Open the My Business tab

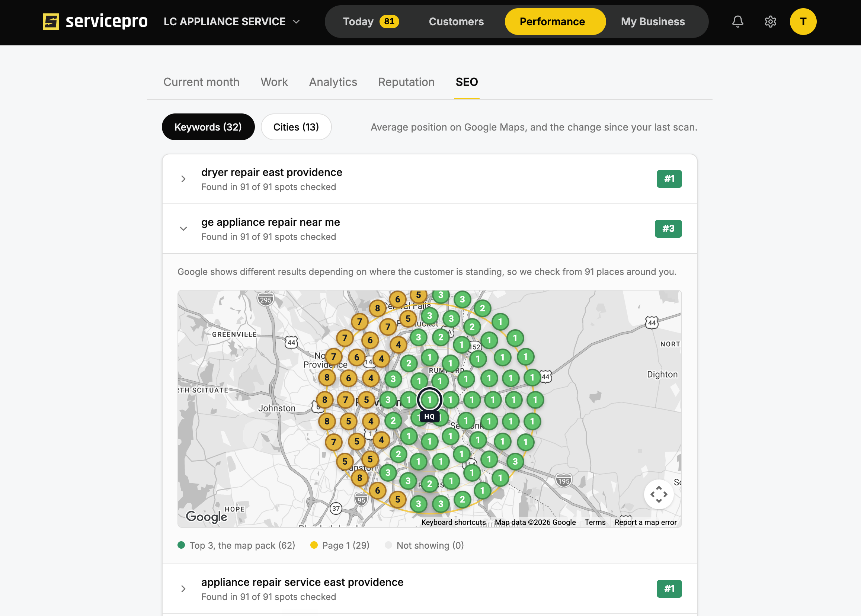tap(653, 22)
